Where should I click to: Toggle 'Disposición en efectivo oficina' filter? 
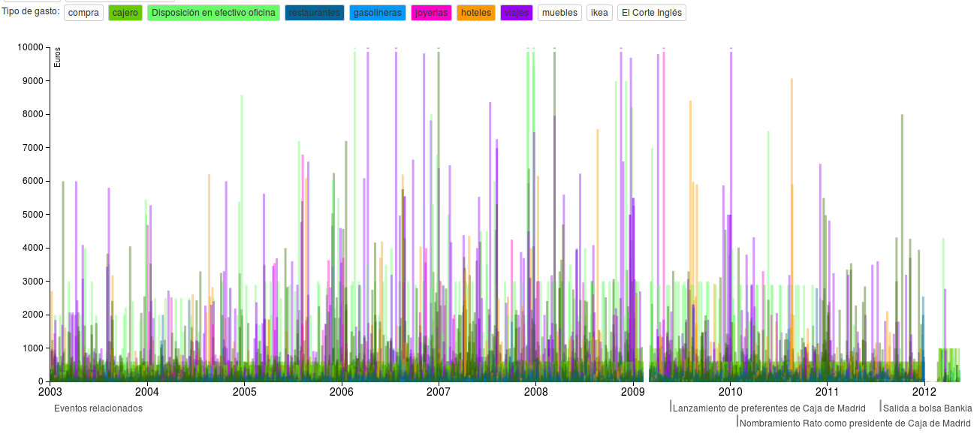(x=213, y=13)
